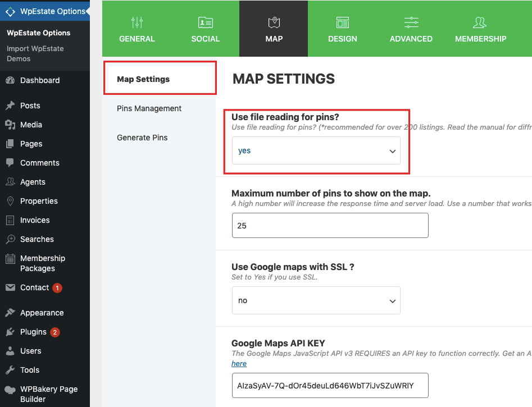
Task: Select Generate Pins in the side menu
Action: click(142, 138)
